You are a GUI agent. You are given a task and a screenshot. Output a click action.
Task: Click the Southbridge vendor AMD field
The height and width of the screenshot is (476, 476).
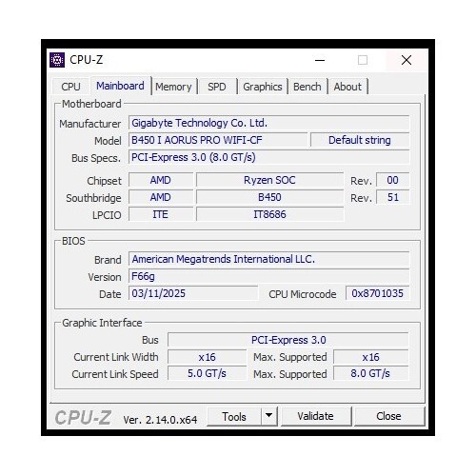[161, 197]
